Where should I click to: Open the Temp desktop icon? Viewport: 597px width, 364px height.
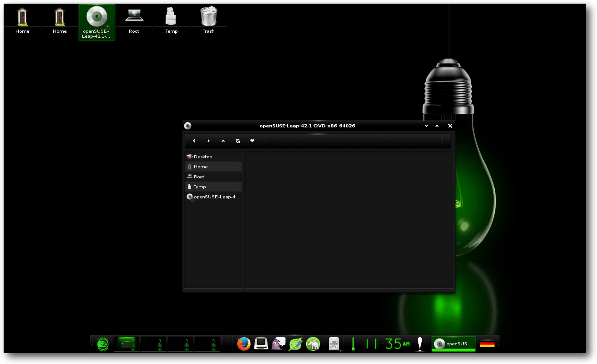[x=171, y=21]
